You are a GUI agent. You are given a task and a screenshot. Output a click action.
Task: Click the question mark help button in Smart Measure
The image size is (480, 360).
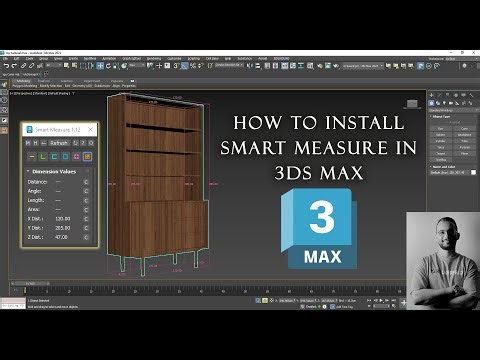point(83,143)
